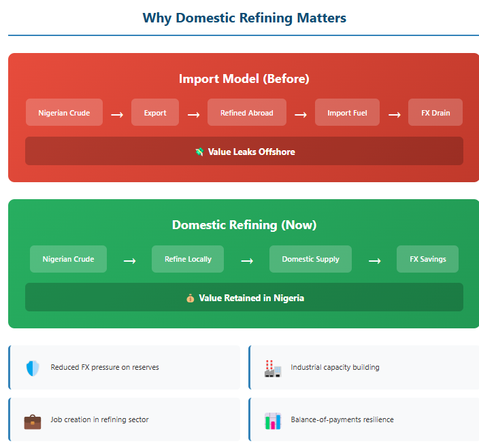Click the money bag icon in green banner

pyautogui.click(x=191, y=298)
